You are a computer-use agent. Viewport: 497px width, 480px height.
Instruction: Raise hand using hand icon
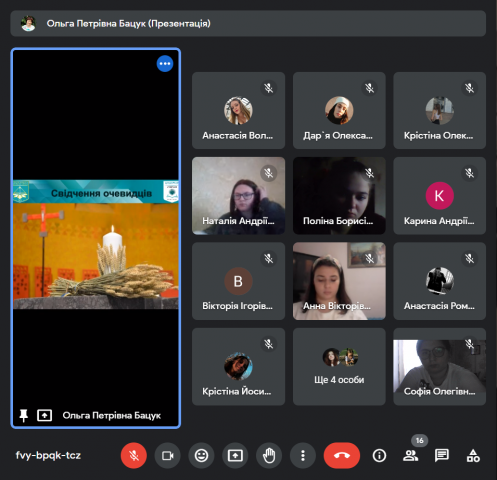coord(269,455)
